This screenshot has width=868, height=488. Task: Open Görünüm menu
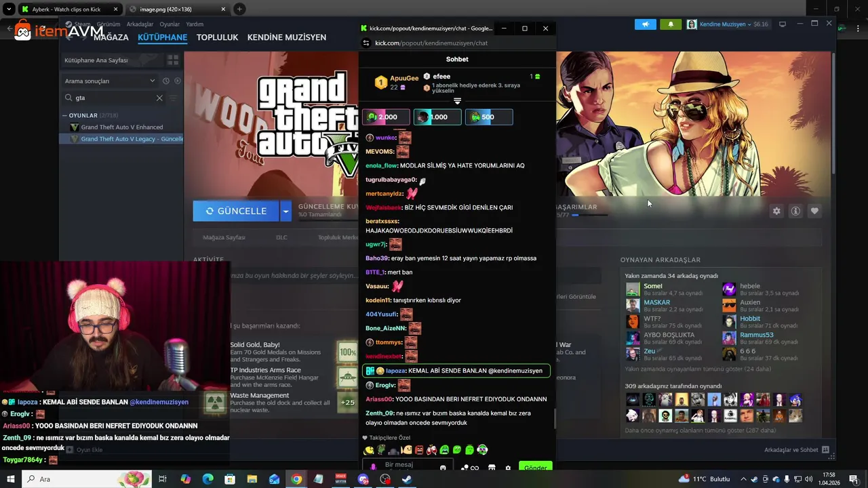pyautogui.click(x=108, y=24)
